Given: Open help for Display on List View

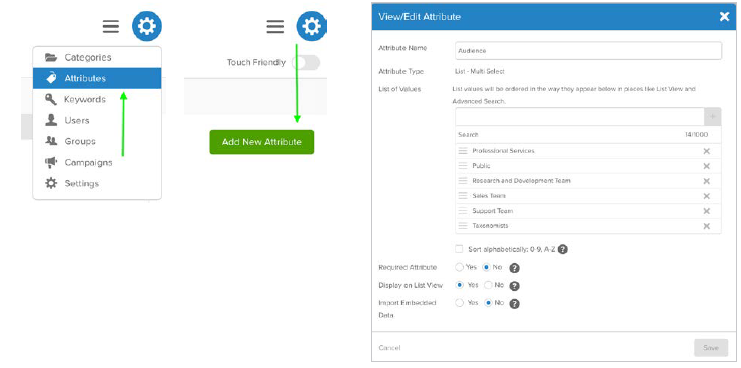Looking at the screenshot, I should [515, 286].
